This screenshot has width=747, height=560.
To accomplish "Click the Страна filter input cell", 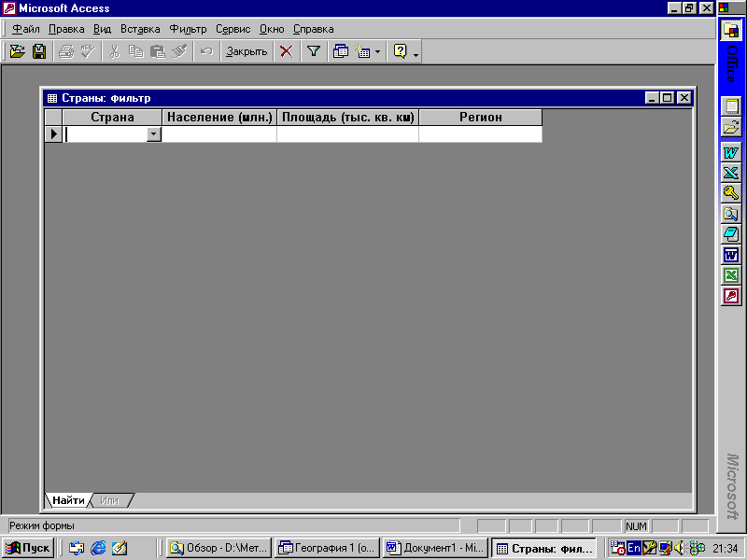I will pos(105,134).
